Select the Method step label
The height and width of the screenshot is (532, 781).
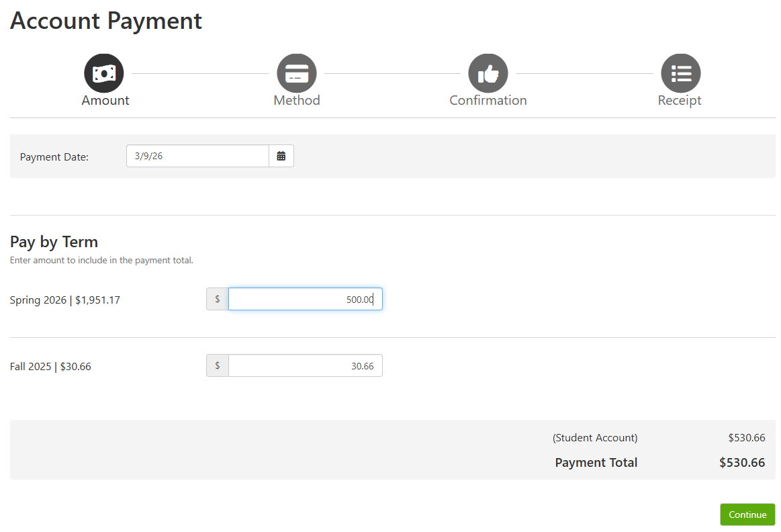tap(297, 100)
